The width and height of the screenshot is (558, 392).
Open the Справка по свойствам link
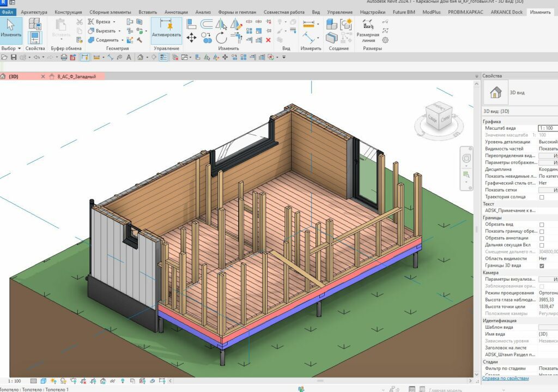pos(506,378)
